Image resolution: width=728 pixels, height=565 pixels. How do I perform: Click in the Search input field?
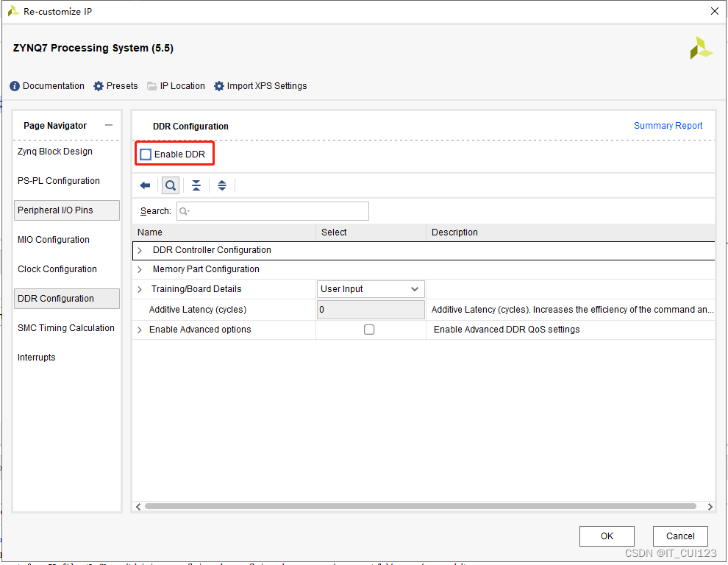[273, 211]
